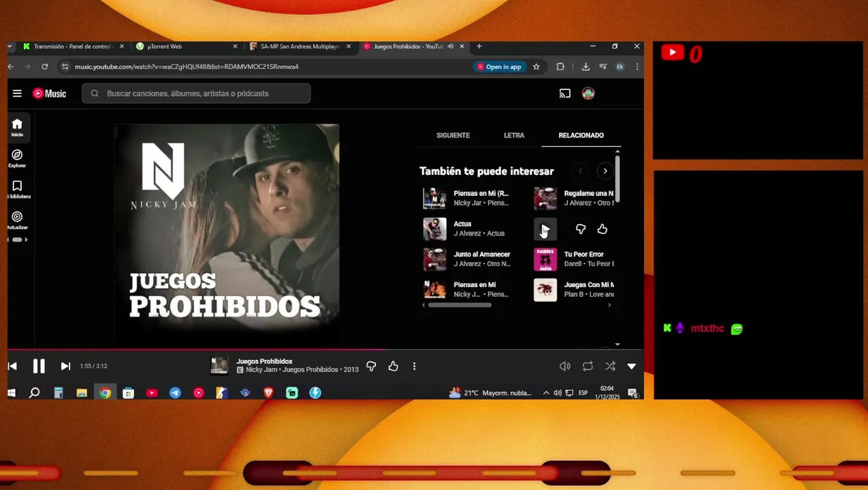Click the Tu Peor Error thumbnail
The width and height of the screenshot is (868, 490).
pyautogui.click(x=545, y=259)
